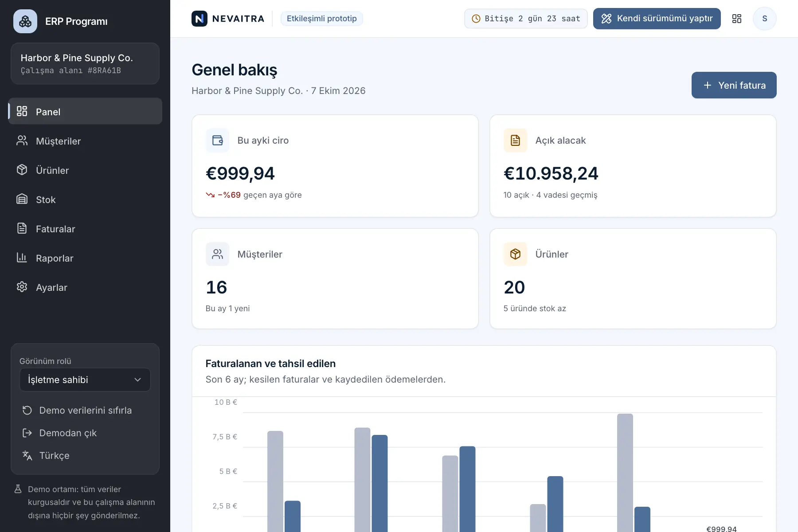Screen dimensions: 798x532
Task: Click the Bu ay 1 yeni text
Action: tap(228, 309)
